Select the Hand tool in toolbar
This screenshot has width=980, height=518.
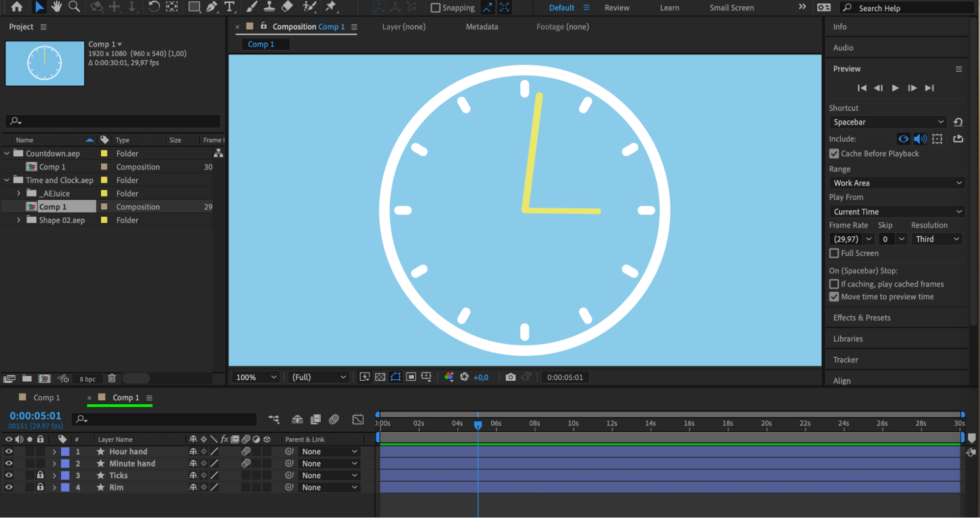56,7
